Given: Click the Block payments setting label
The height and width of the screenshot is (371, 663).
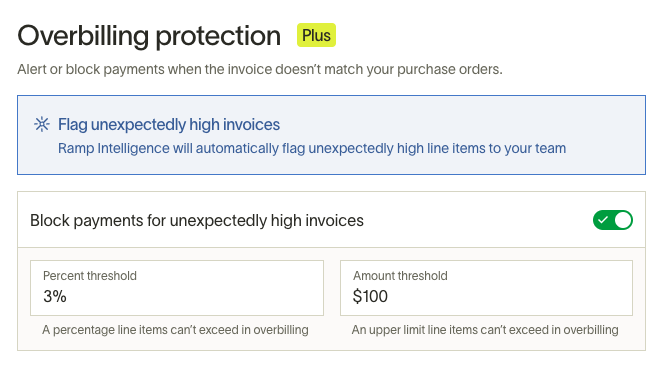Looking at the screenshot, I should click(x=197, y=221).
